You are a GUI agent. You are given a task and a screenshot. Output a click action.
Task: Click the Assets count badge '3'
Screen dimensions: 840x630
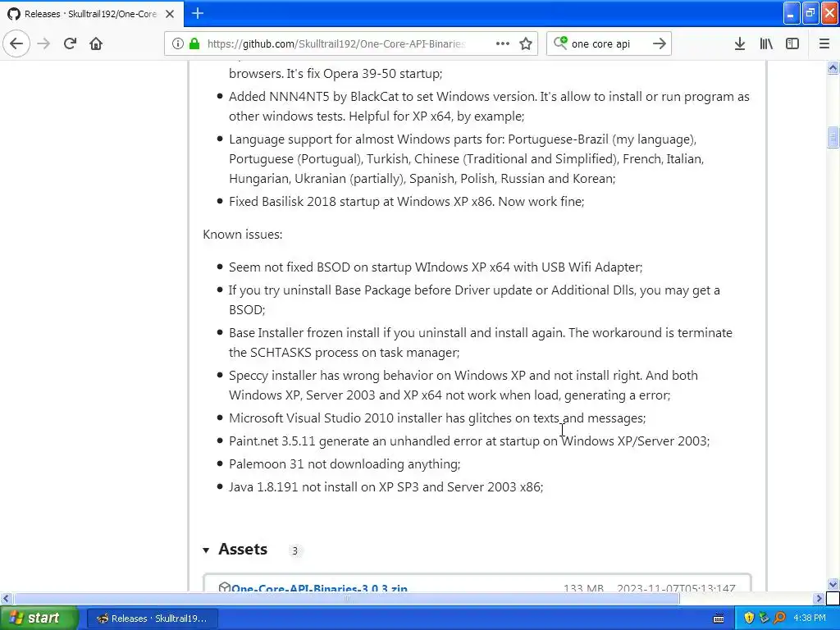294,550
